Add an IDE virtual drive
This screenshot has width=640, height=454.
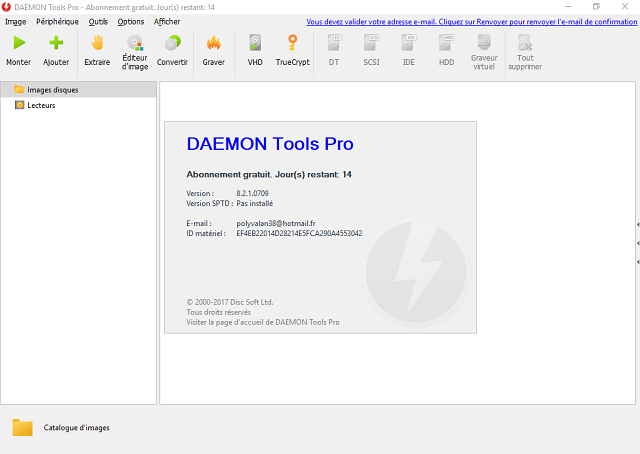point(409,43)
